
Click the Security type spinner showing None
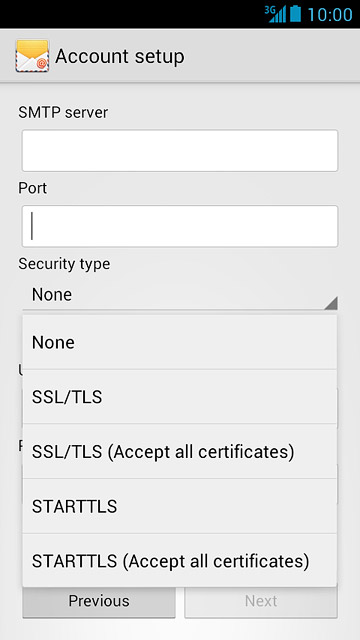tap(180, 295)
